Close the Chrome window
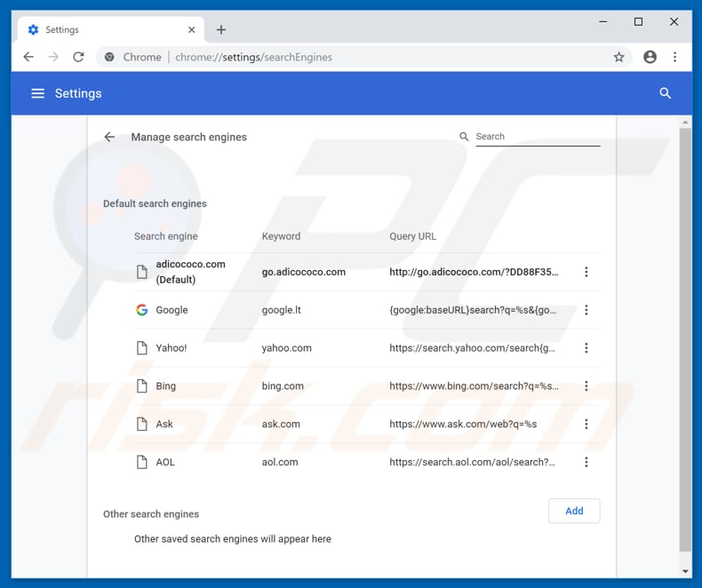702x588 pixels. click(674, 21)
